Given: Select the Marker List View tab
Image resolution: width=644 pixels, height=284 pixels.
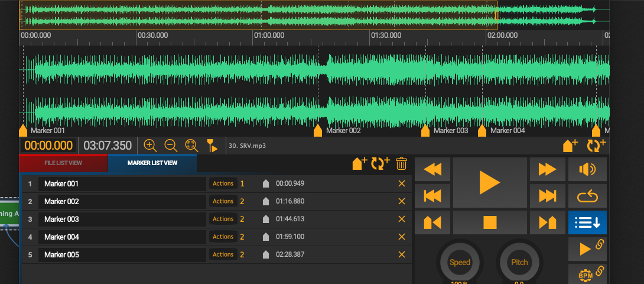Looking at the screenshot, I should click(152, 163).
